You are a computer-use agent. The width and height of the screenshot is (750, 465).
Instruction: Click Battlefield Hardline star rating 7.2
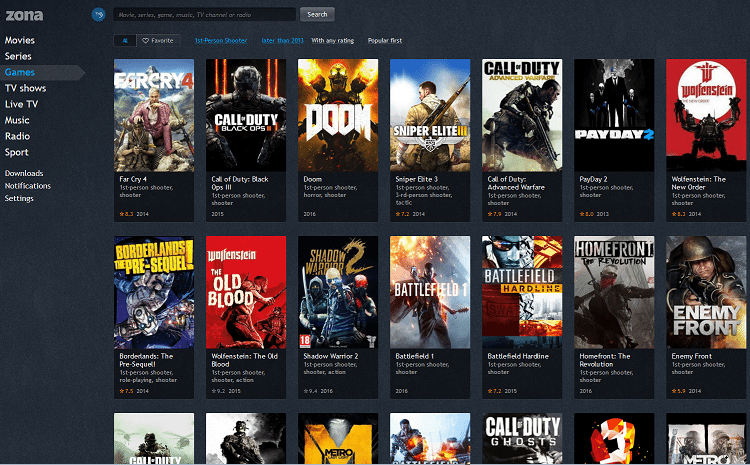coord(494,391)
